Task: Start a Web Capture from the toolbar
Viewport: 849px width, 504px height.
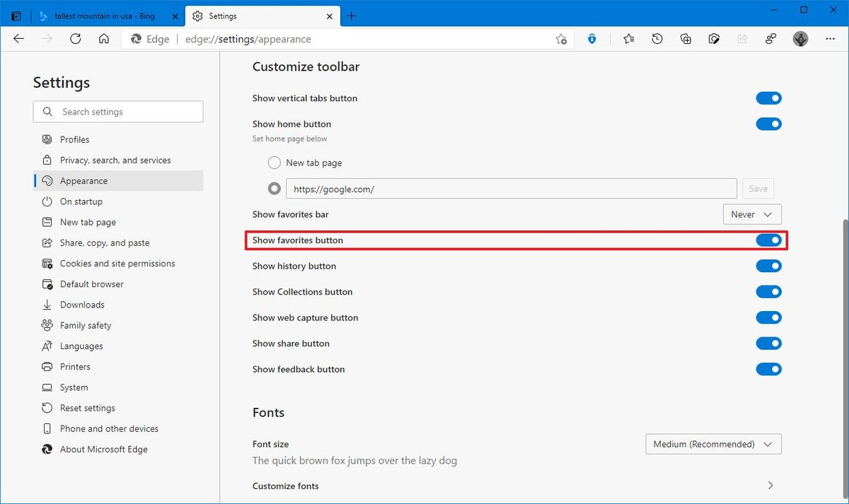Action: [x=714, y=39]
